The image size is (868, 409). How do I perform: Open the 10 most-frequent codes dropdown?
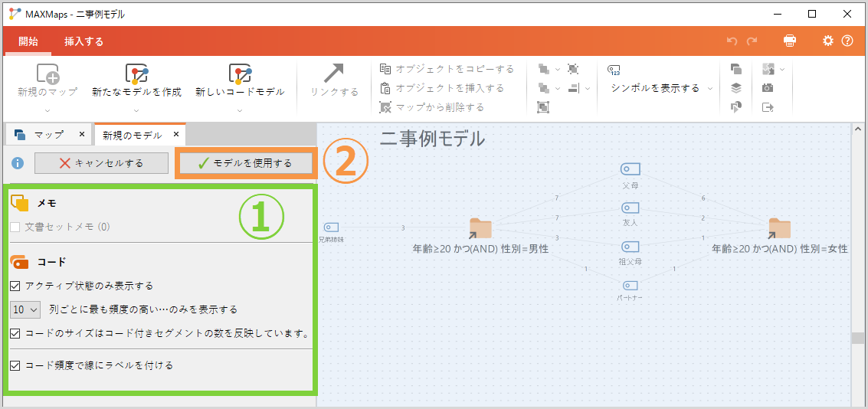[25, 310]
